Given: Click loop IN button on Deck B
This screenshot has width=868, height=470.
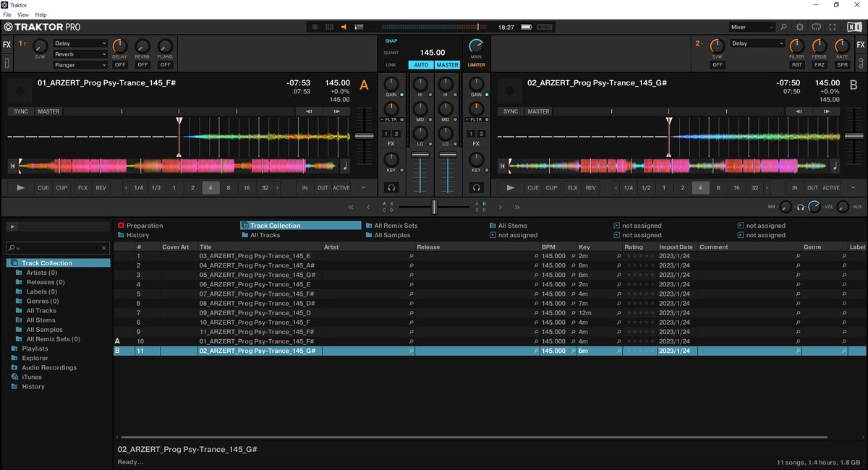Looking at the screenshot, I should [795, 187].
